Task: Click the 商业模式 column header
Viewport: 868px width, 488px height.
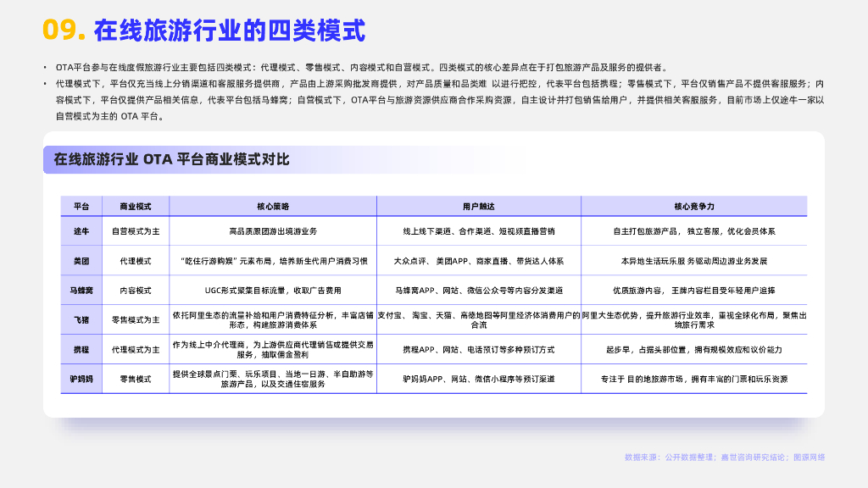Action: [x=136, y=205]
